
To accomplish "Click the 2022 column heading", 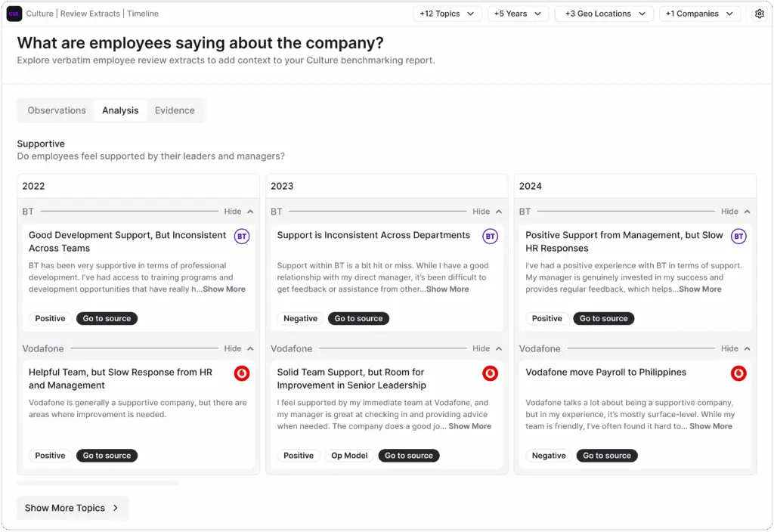I will coord(33,187).
